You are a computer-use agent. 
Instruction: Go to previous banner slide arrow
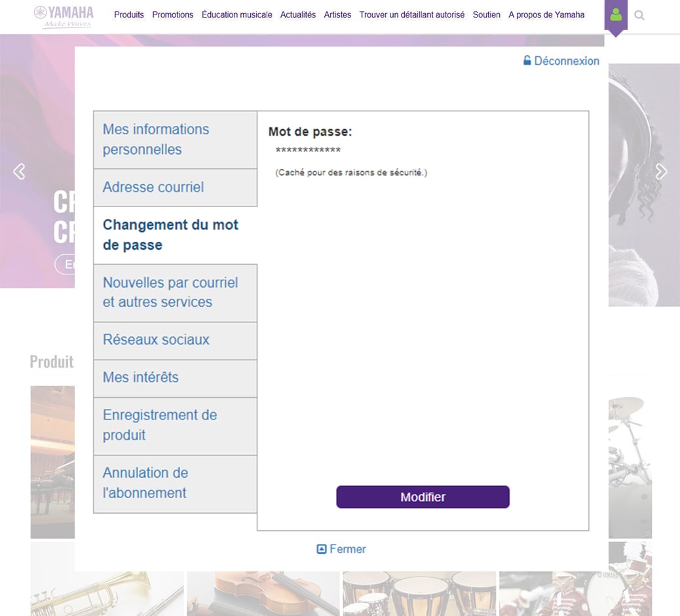tap(19, 172)
